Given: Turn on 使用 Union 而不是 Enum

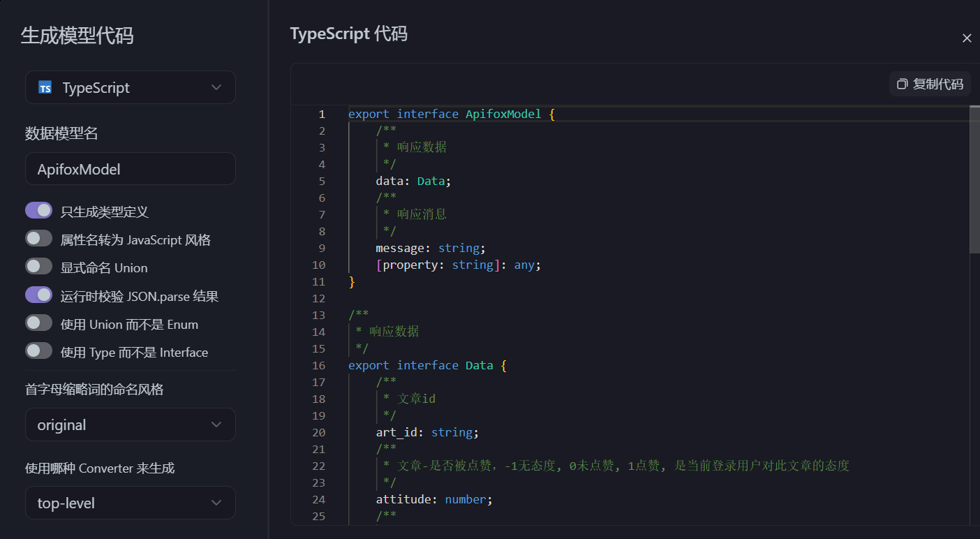Looking at the screenshot, I should [x=39, y=323].
